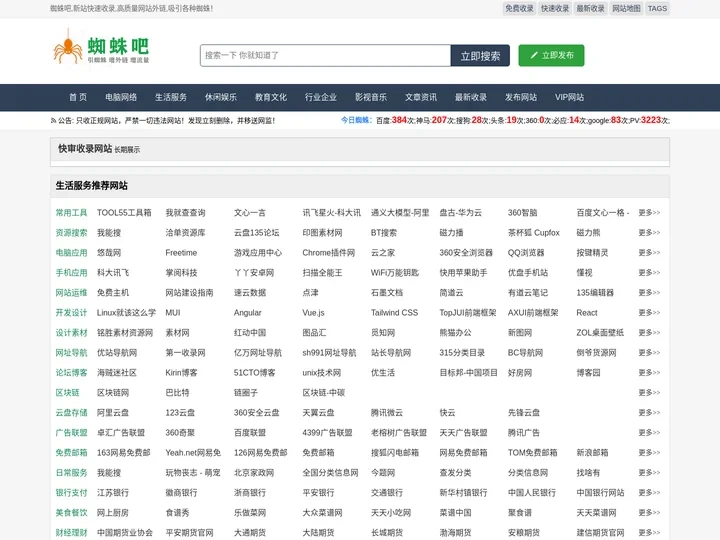Open 行业企业 navigation item

coord(321,97)
